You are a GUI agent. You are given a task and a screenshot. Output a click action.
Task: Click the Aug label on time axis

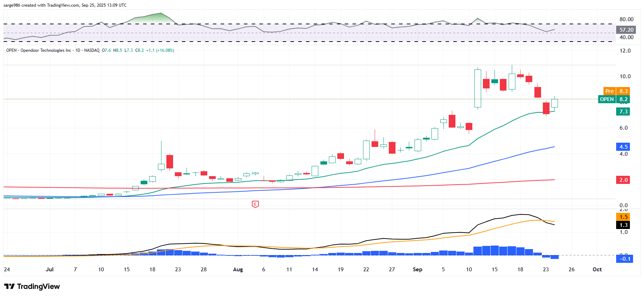(238, 270)
